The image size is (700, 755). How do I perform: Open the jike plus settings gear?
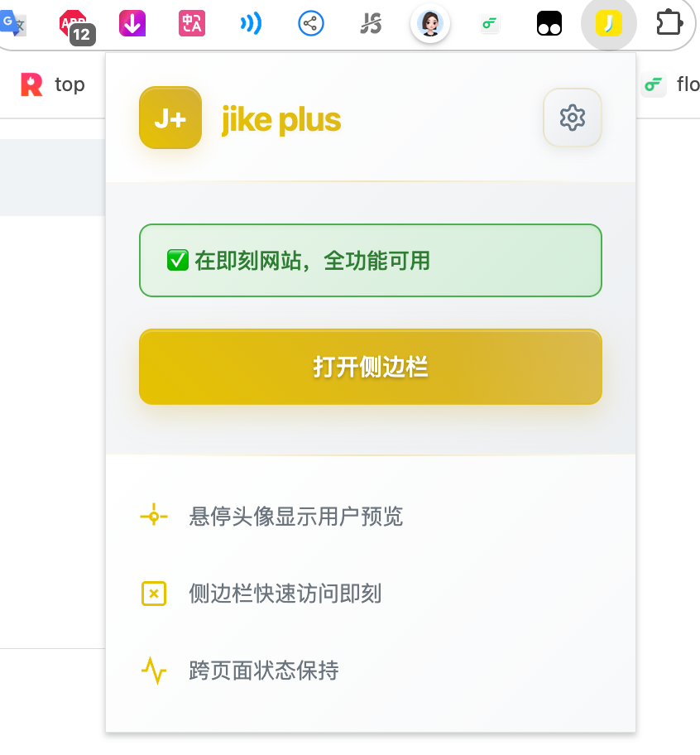572,118
